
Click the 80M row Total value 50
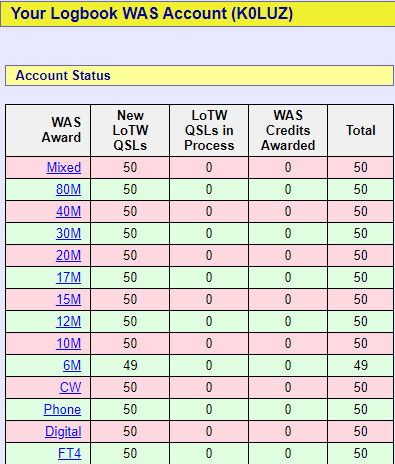pos(361,189)
